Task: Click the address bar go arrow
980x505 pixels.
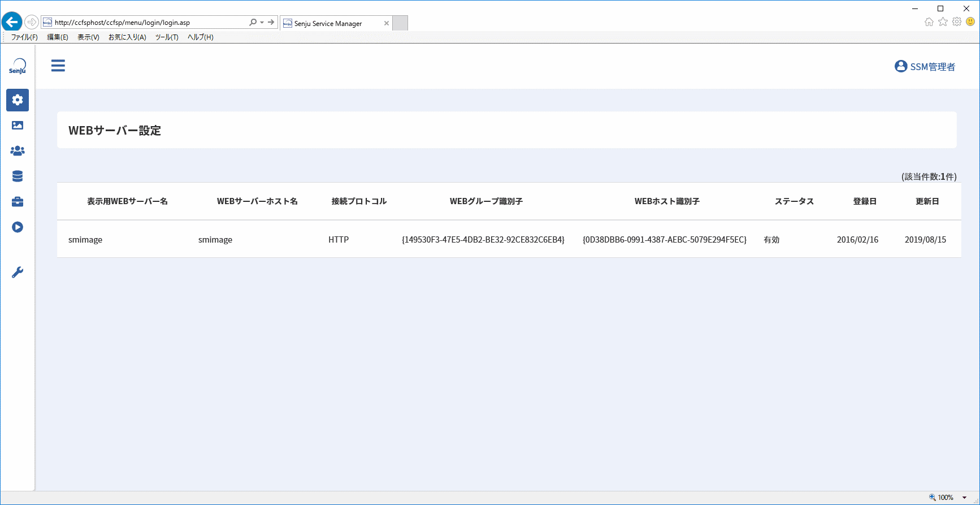Action: click(x=271, y=23)
